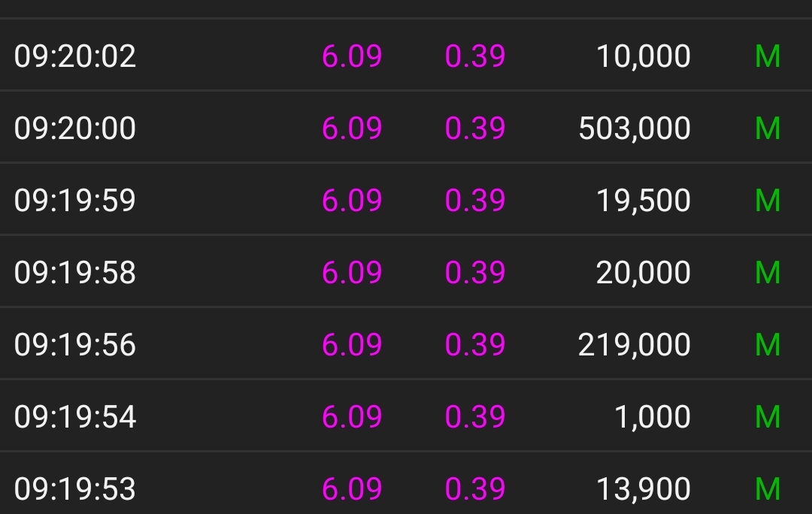Screen dimensions: 812x514
Task: Click the green M marker for 09:20:02
Action: (767, 56)
